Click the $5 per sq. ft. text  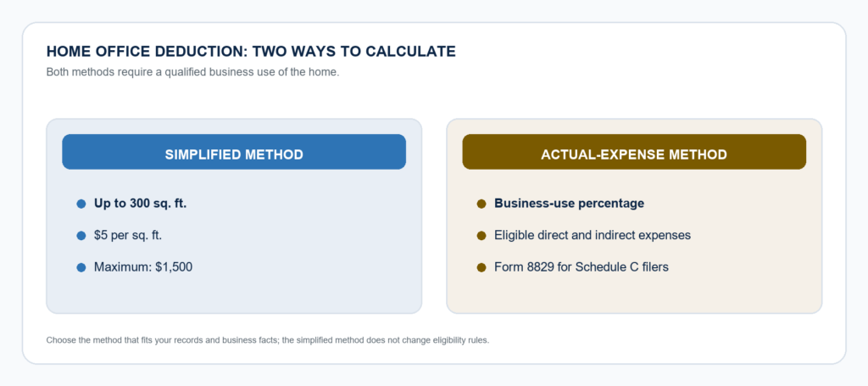point(128,235)
